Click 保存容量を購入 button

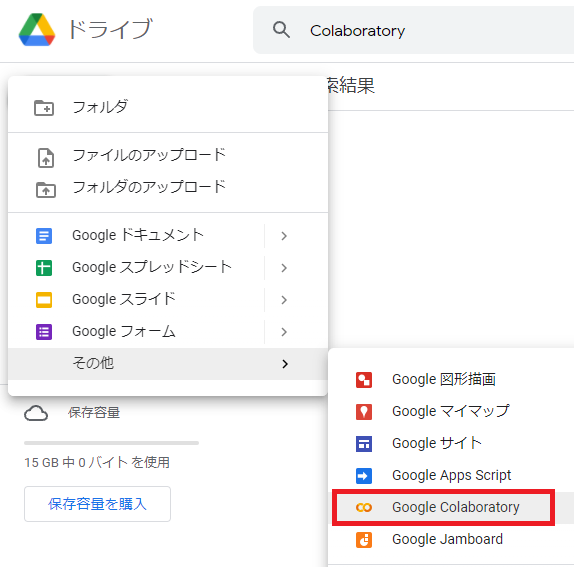(x=97, y=504)
